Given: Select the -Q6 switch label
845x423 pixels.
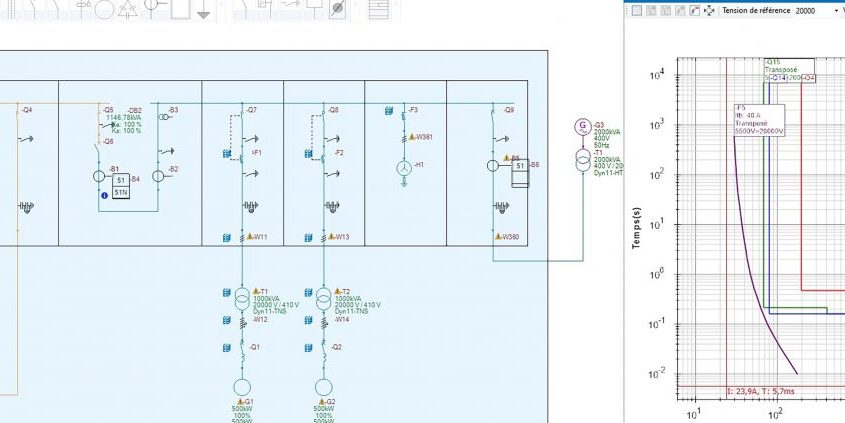Looking at the screenshot, I should click(108, 142).
